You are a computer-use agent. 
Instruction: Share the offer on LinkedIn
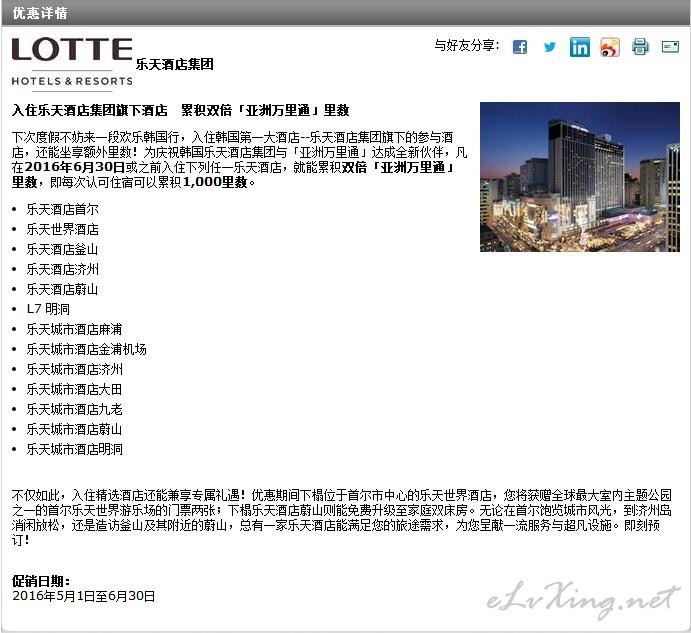point(580,47)
